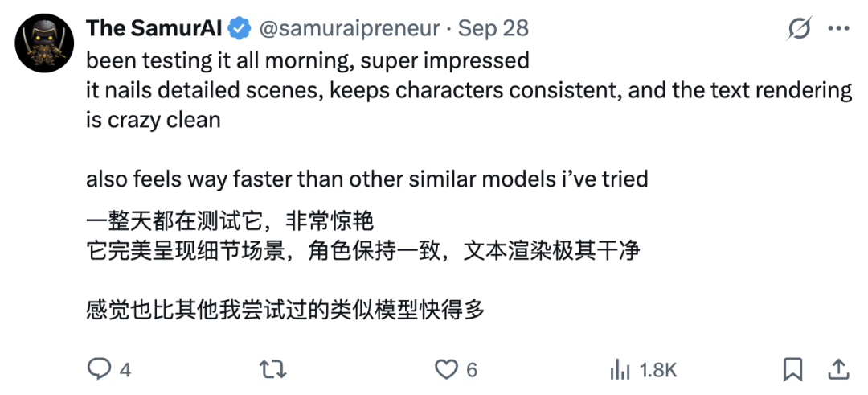
Task: Click the reply speech bubble icon
Action: tap(98, 369)
